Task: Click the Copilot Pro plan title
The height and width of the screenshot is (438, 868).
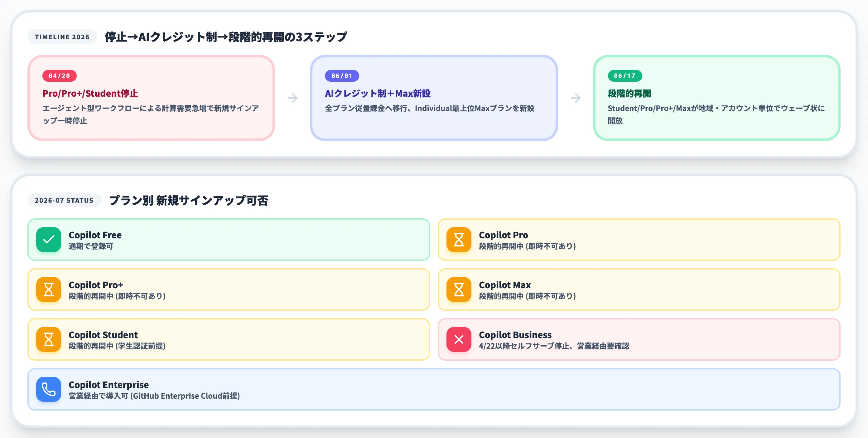Action: [x=504, y=235]
